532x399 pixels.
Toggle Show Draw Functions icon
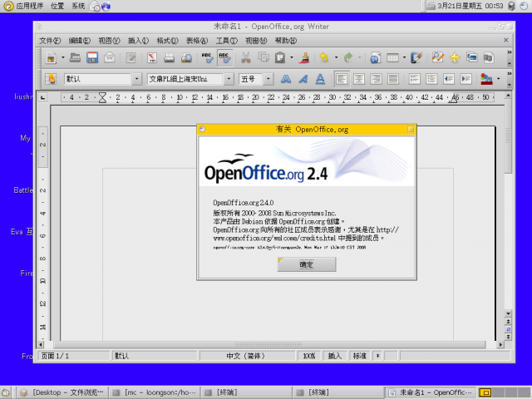pyautogui.click(x=416, y=57)
